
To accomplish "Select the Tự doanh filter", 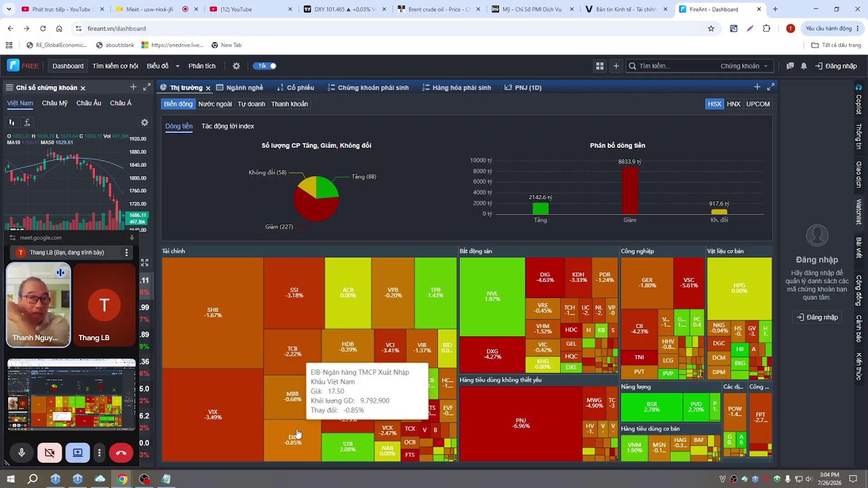I will tap(251, 104).
